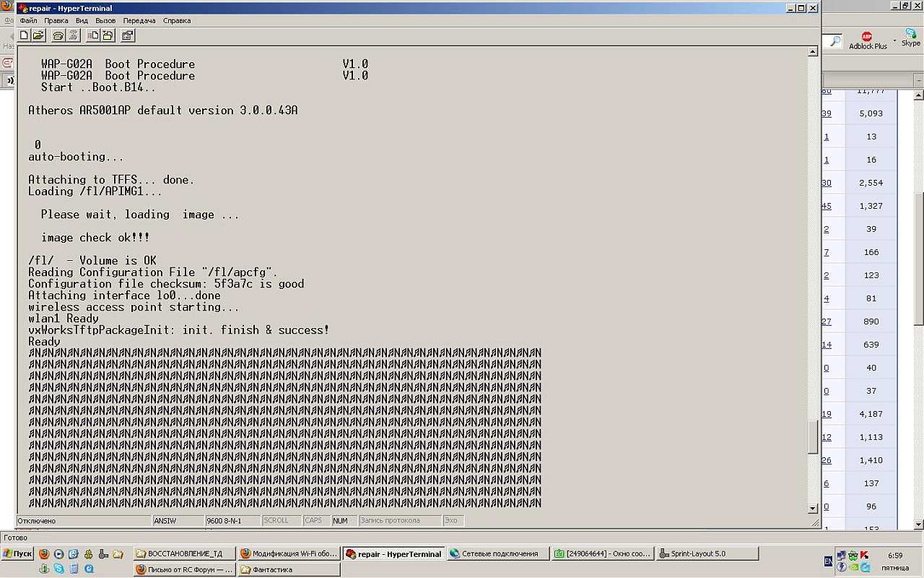The width and height of the screenshot is (924, 578).
Task: Click the red Kaspersky tray icon
Action: pyautogui.click(x=864, y=555)
